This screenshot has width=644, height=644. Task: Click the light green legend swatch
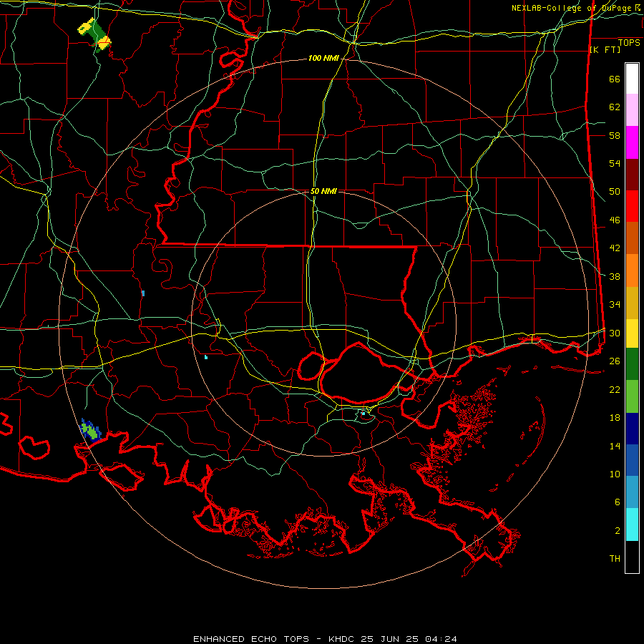click(x=632, y=396)
